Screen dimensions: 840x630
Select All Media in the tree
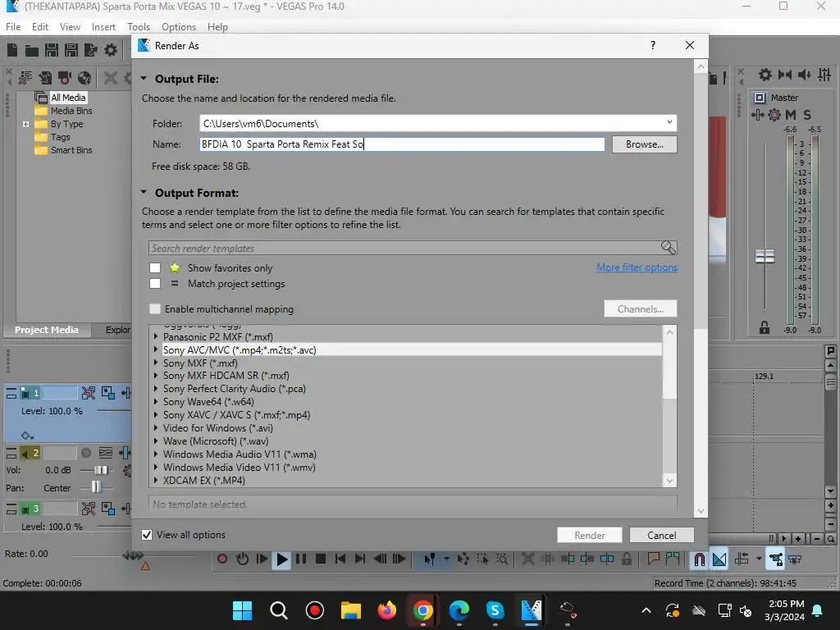click(68, 98)
